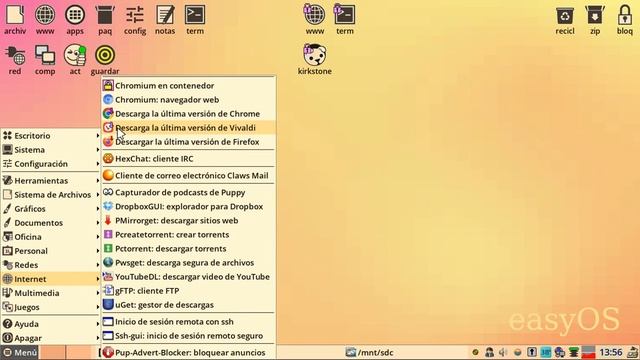The height and width of the screenshot is (360, 640).
Task: Open the Ayuda menu entry
Action: 51,324
